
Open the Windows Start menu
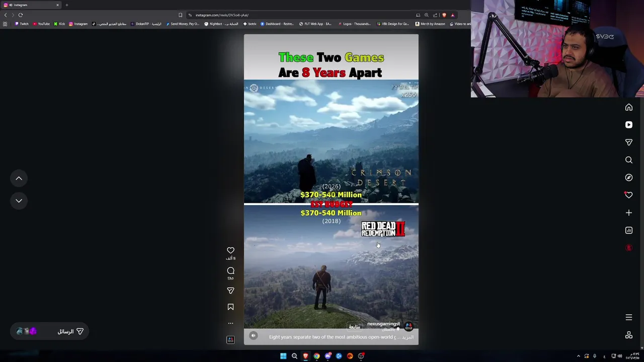coord(283,356)
